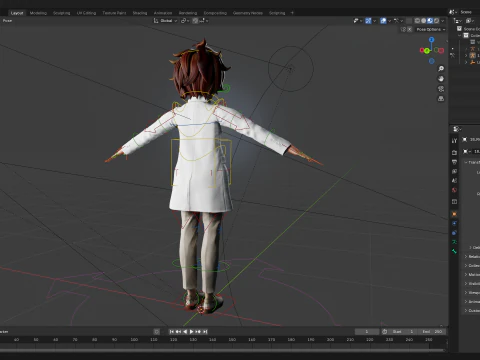Open the outliner filter dropdown
The height and width of the screenshot is (360, 480).
pos(470,21)
